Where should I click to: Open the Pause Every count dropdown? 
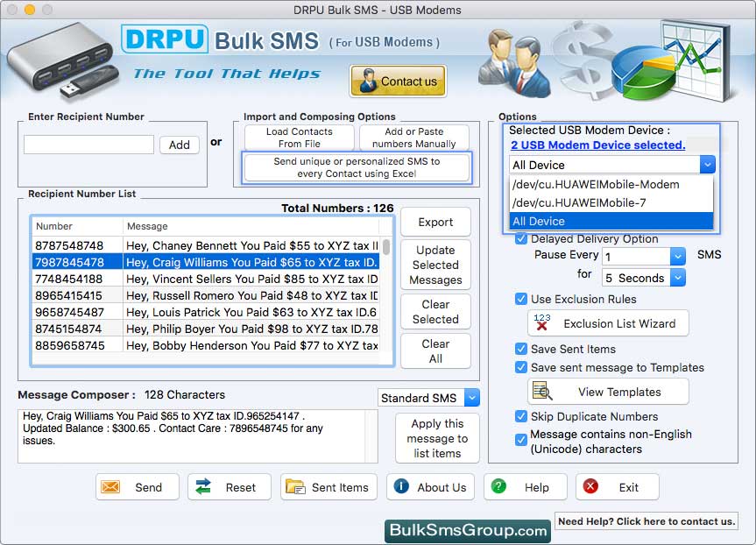(677, 256)
